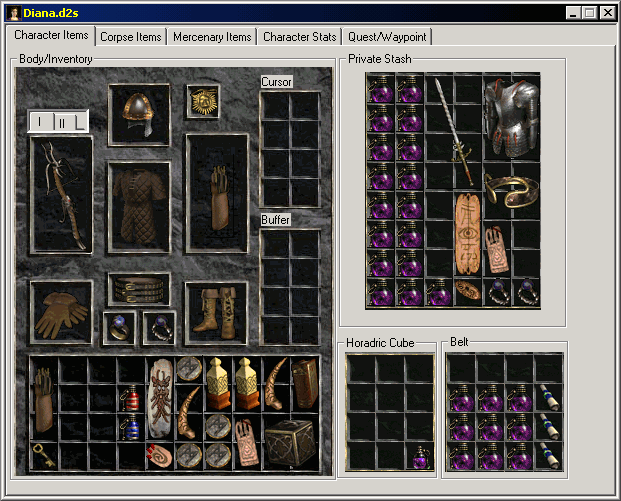Screen dimensions: 621x501
Task: Click the red spiral small charm
Action: pyautogui.click(x=160, y=456)
